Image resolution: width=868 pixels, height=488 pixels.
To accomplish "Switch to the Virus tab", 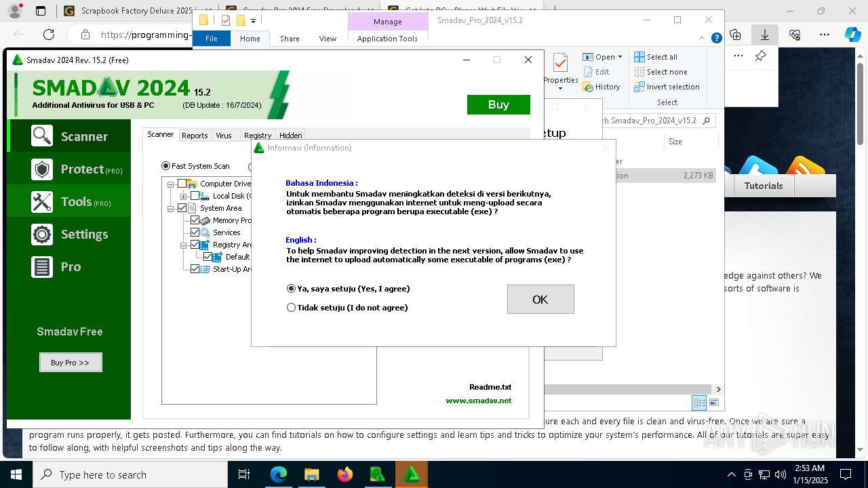I will coord(224,136).
